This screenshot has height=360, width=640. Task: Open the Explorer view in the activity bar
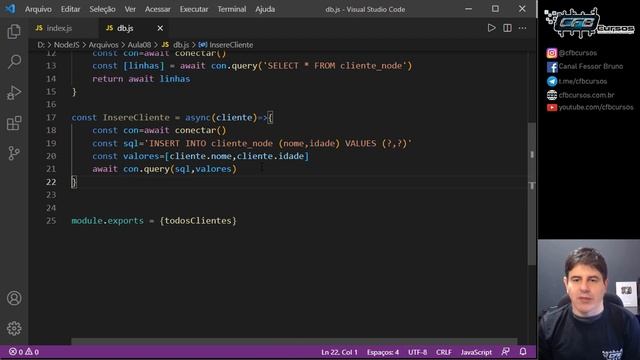(14, 31)
